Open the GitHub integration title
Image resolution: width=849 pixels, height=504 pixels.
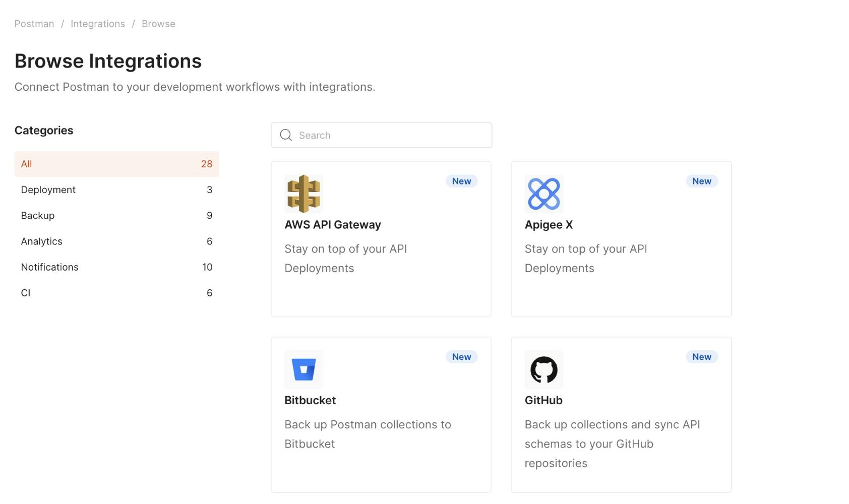coord(543,400)
